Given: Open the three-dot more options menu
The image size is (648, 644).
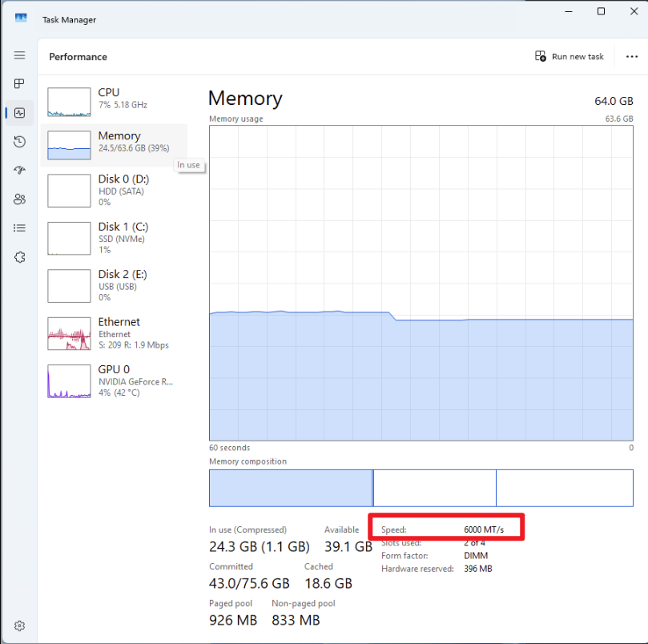Looking at the screenshot, I should pos(630,57).
